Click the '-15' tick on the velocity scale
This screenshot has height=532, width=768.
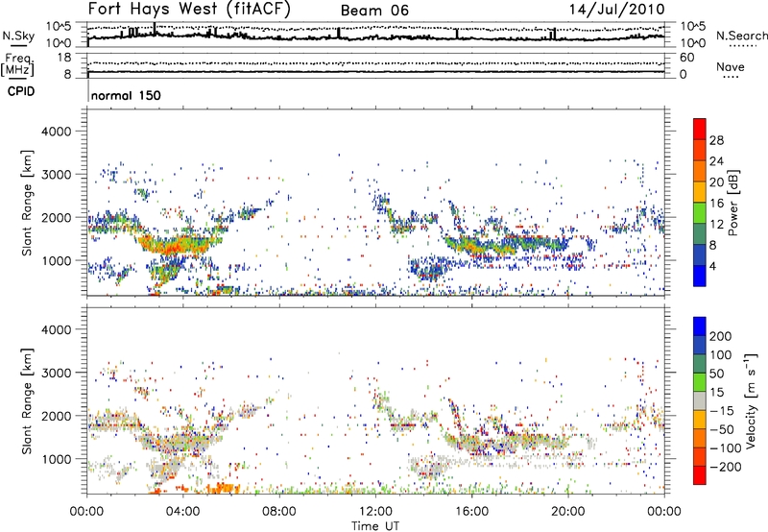click(x=721, y=410)
